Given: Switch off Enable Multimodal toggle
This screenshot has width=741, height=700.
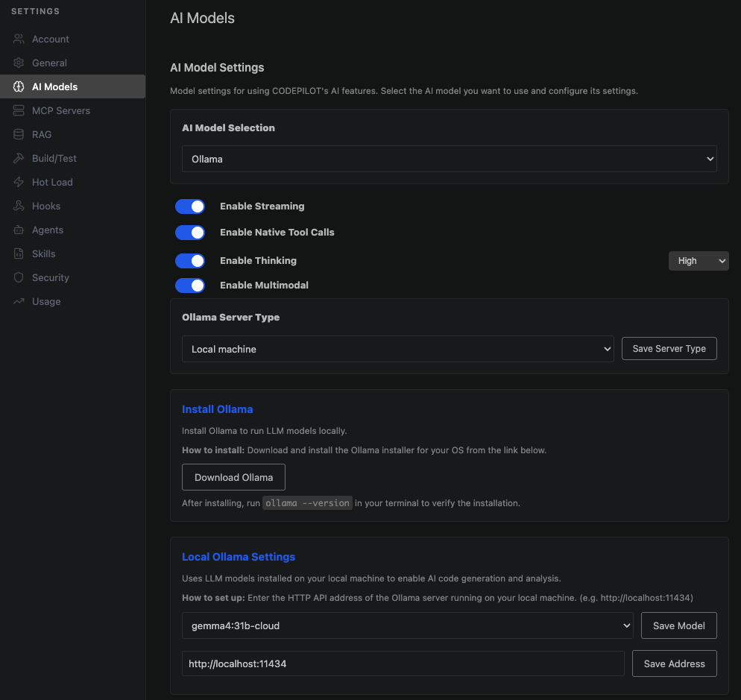Looking at the screenshot, I should tap(190, 285).
